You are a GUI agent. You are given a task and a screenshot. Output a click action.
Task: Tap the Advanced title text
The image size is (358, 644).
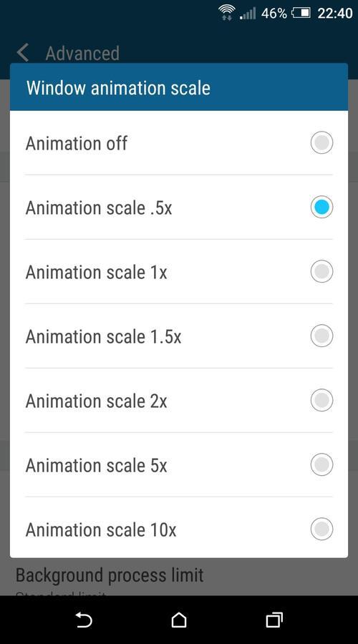click(x=82, y=54)
